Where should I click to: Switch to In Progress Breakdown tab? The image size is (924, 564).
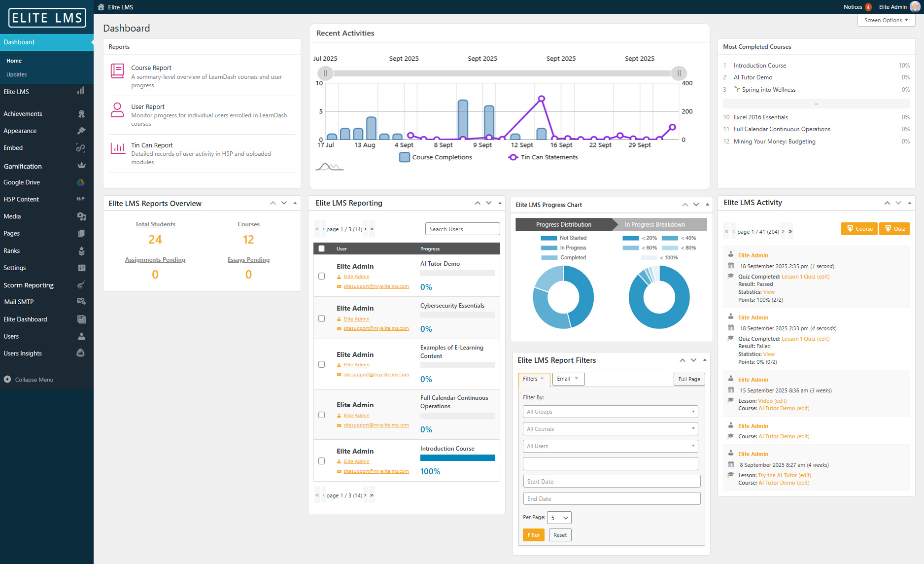[x=654, y=225]
